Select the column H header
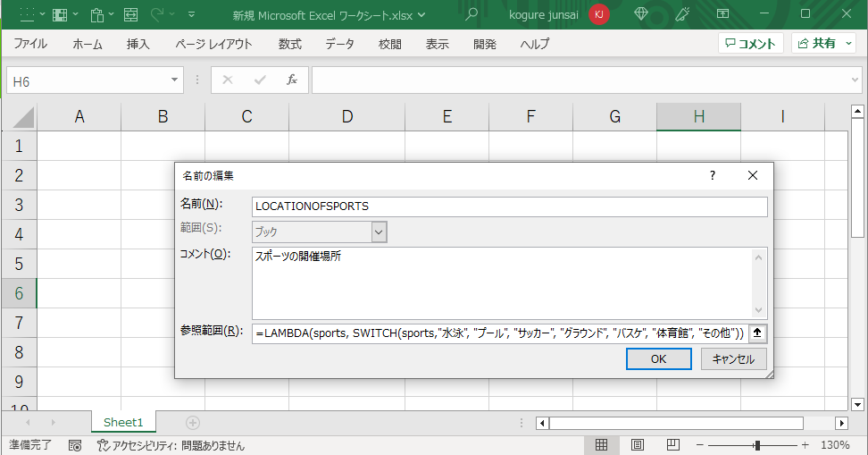This screenshot has height=455, width=868. [698, 116]
